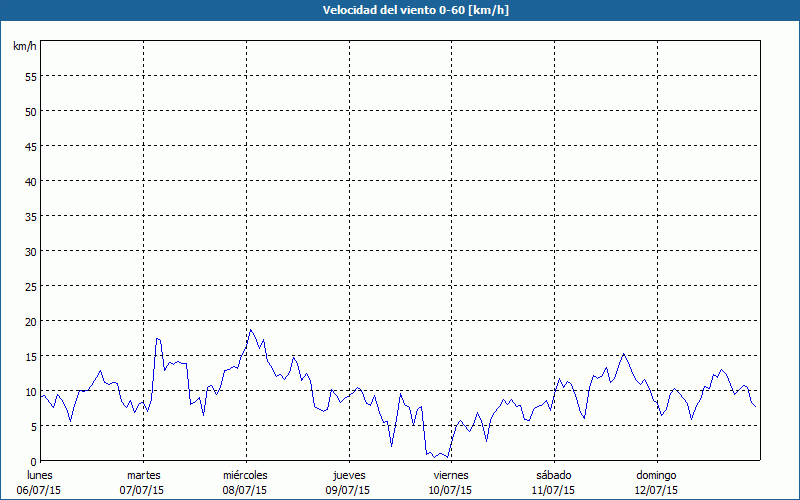Viewport: 800px width, 500px height.
Task: Select the 'miércoles' day label
Action: pyautogui.click(x=245, y=475)
